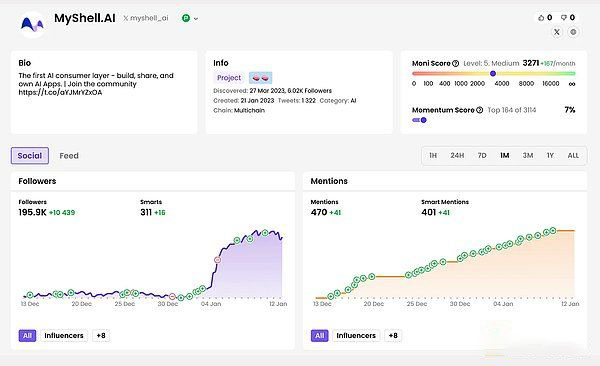The image size is (600, 366).
Task: Click the pink marker on Followers chart
Action: [x=217, y=260]
